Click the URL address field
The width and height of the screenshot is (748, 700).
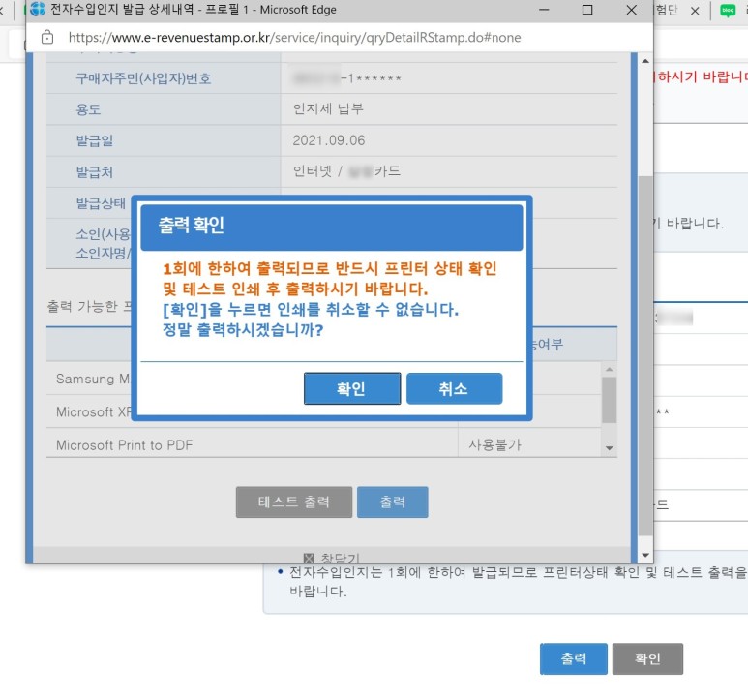(x=294, y=37)
